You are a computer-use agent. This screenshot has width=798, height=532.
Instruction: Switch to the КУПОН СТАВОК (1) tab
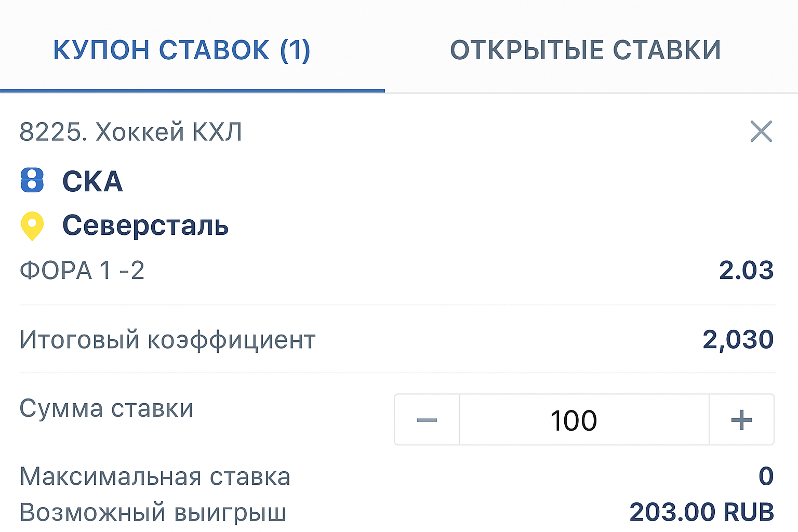point(182,50)
